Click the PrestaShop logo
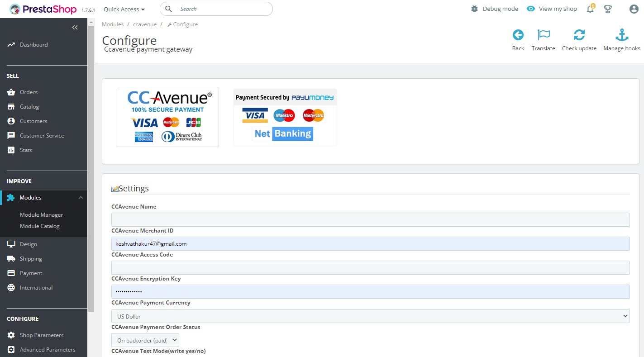The width and height of the screenshot is (644, 357). point(44,9)
